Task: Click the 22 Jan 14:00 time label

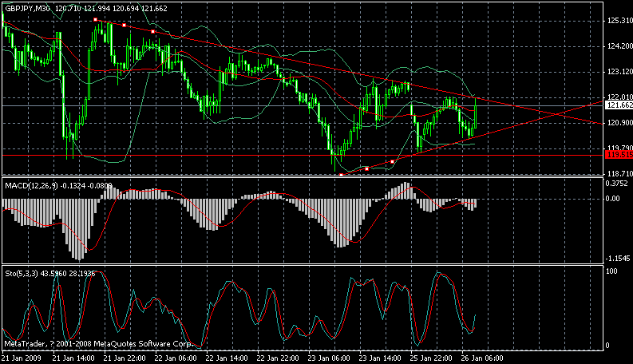Action: coord(227,358)
